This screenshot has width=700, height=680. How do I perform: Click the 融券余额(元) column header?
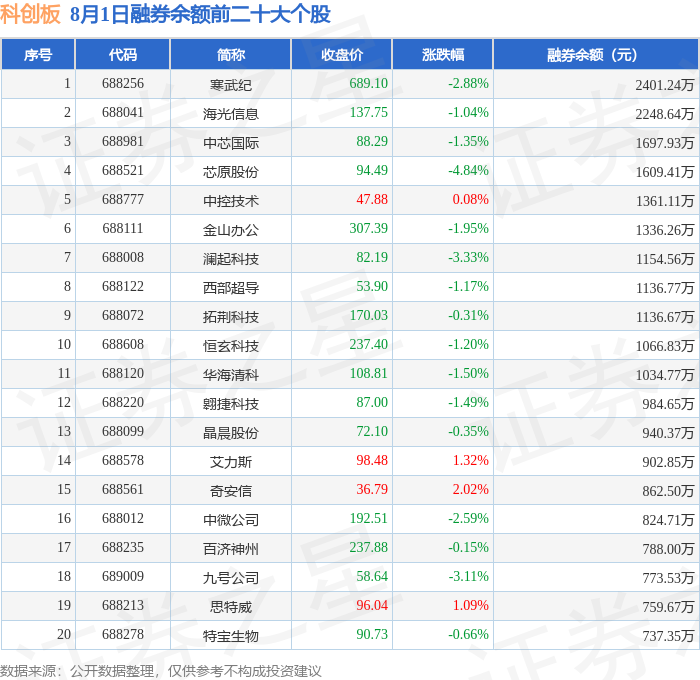click(596, 54)
